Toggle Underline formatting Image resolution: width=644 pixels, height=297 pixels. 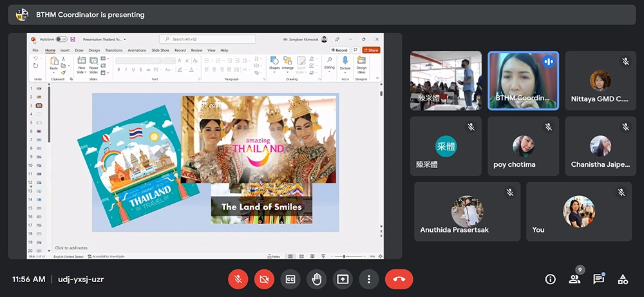click(x=133, y=70)
